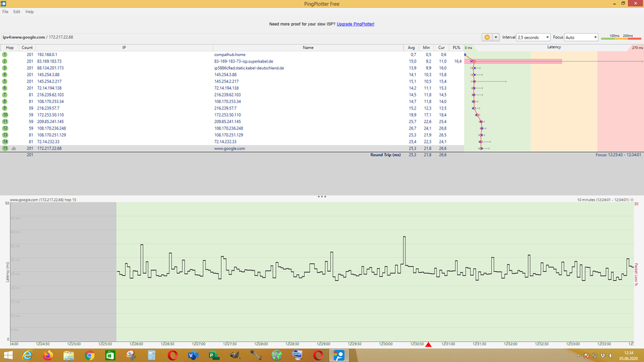Select the green hop 10 circle icon

tap(5, 115)
